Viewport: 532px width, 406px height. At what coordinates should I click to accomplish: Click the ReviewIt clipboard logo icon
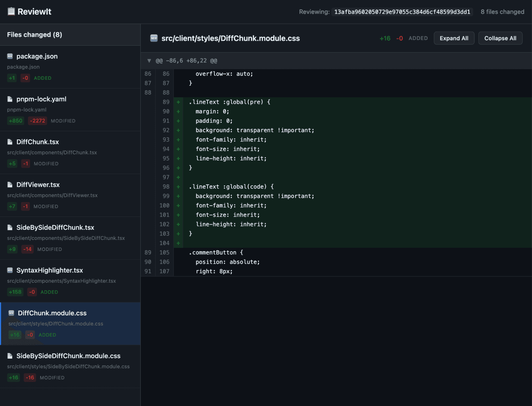11,11
